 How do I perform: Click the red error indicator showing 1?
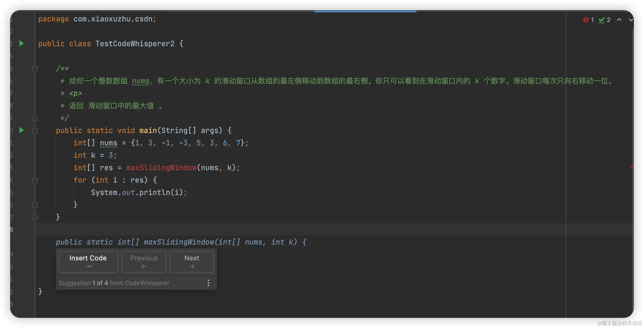(588, 20)
